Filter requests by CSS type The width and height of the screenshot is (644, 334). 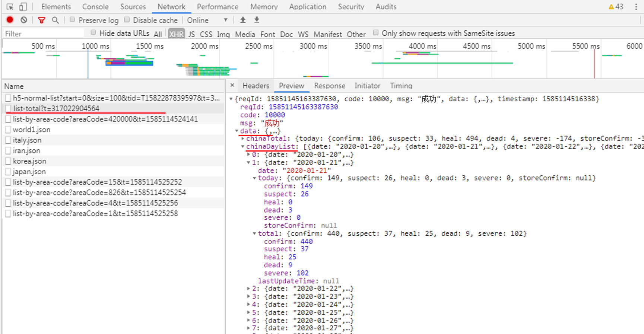tap(206, 34)
